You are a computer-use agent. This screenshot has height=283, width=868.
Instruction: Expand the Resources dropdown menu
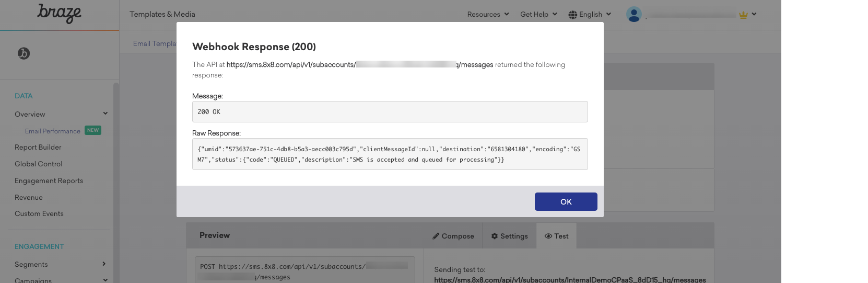pos(488,14)
